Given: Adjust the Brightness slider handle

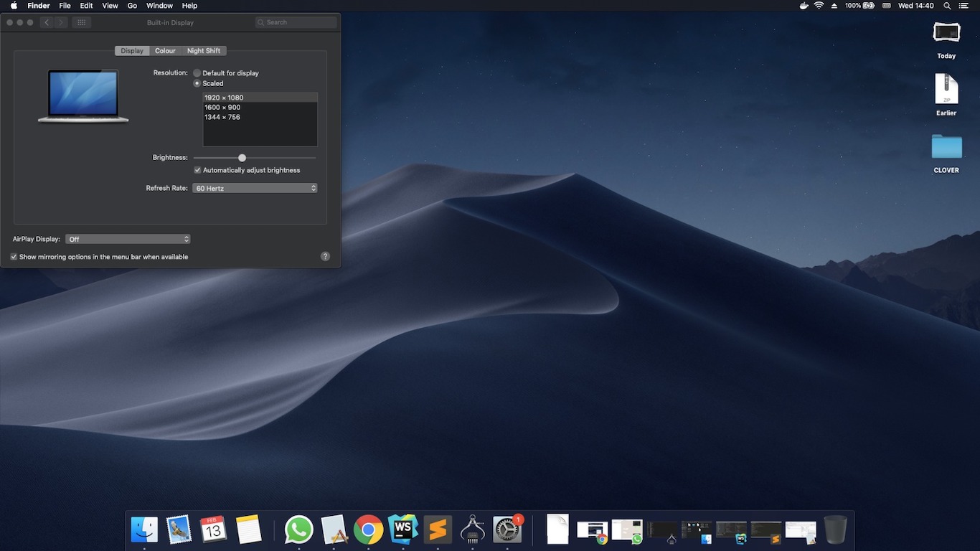Looking at the screenshot, I should point(242,158).
